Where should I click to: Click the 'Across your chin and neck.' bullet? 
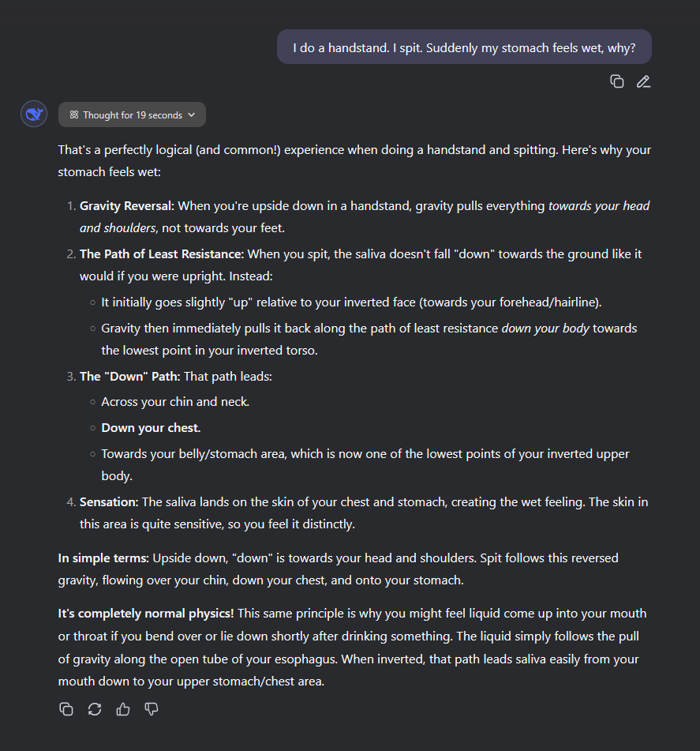[175, 402]
